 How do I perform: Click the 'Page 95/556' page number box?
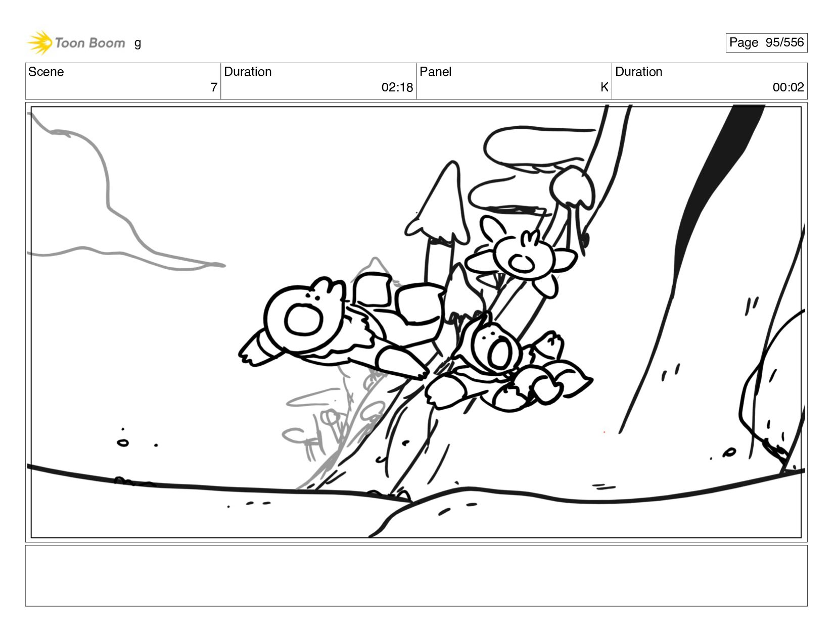766,42
